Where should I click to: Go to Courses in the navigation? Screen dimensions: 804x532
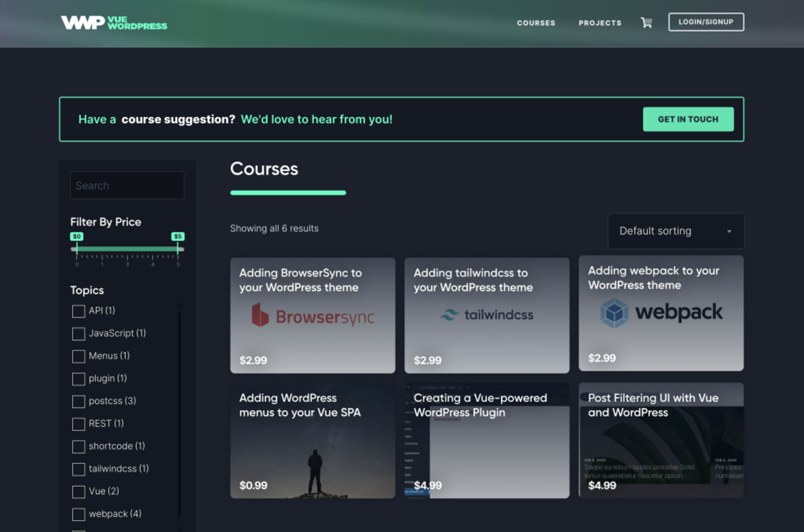[x=536, y=23]
